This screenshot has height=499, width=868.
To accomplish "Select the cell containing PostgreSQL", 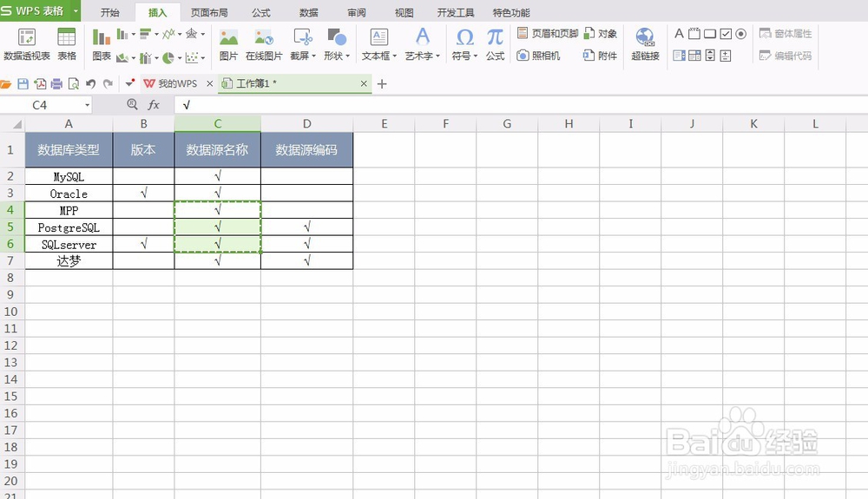I will tap(69, 227).
